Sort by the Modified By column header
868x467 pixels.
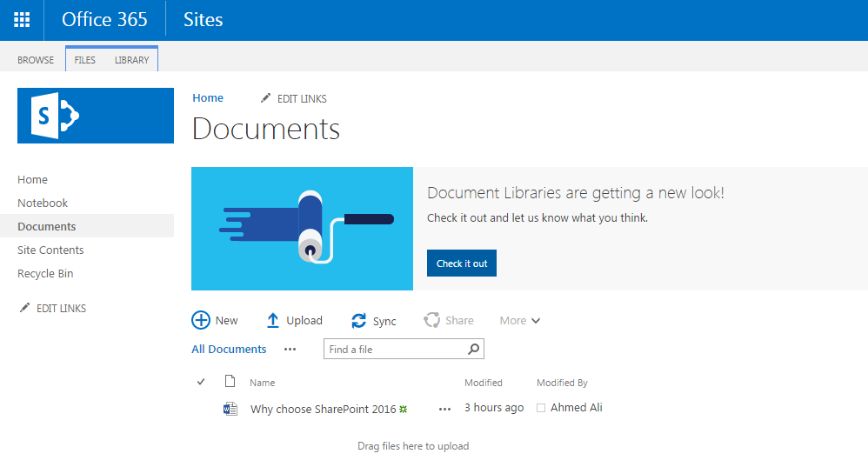click(562, 383)
